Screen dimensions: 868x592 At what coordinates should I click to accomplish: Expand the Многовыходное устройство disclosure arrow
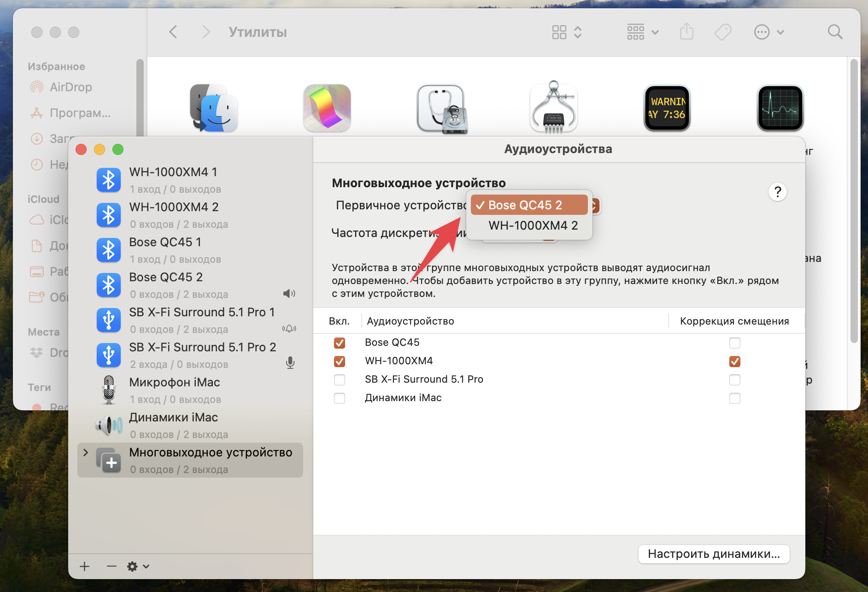click(x=85, y=452)
